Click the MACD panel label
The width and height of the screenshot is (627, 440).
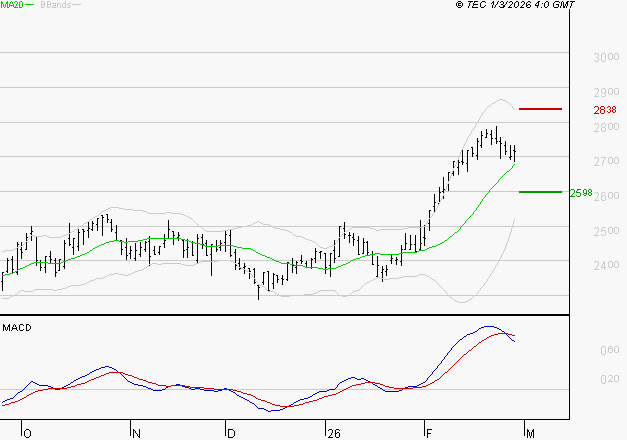coord(17,328)
